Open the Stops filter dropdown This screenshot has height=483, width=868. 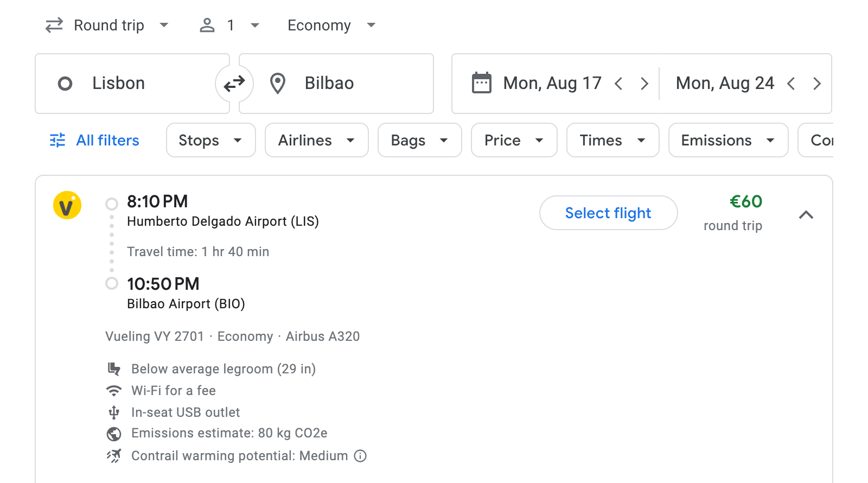[210, 140]
